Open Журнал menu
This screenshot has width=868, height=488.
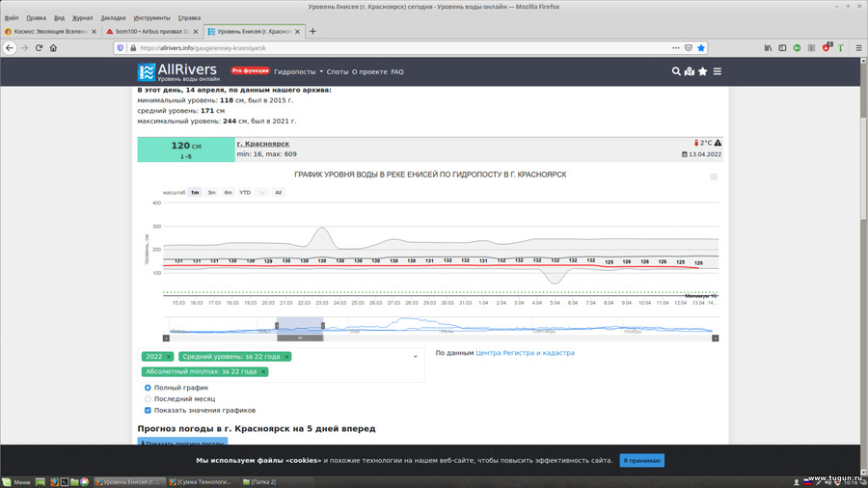click(83, 17)
